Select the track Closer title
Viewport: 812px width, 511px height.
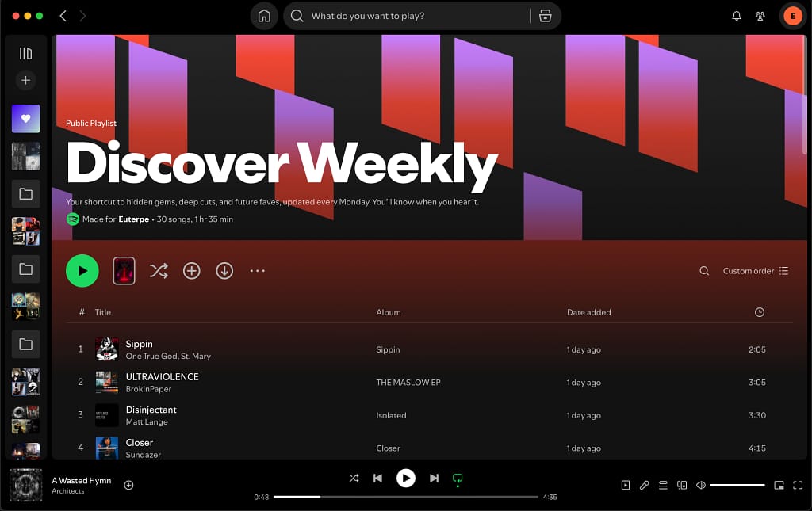(x=140, y=443)
